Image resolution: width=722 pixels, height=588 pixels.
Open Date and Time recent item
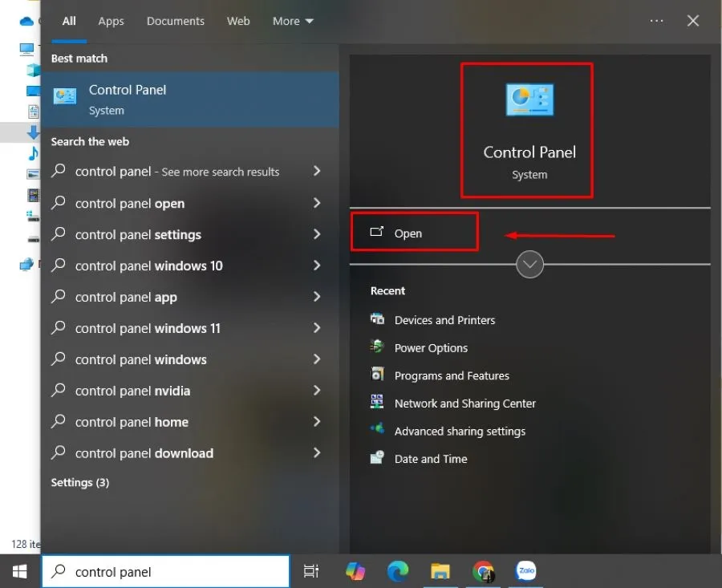pos(430,459)
